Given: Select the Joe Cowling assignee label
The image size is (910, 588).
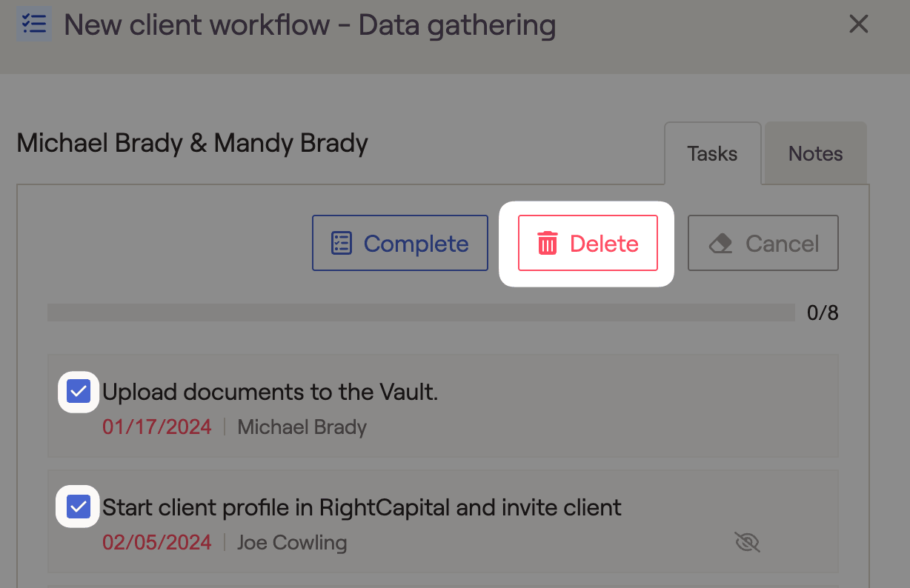Looking at the screenshot, I should tap(292, 543).
